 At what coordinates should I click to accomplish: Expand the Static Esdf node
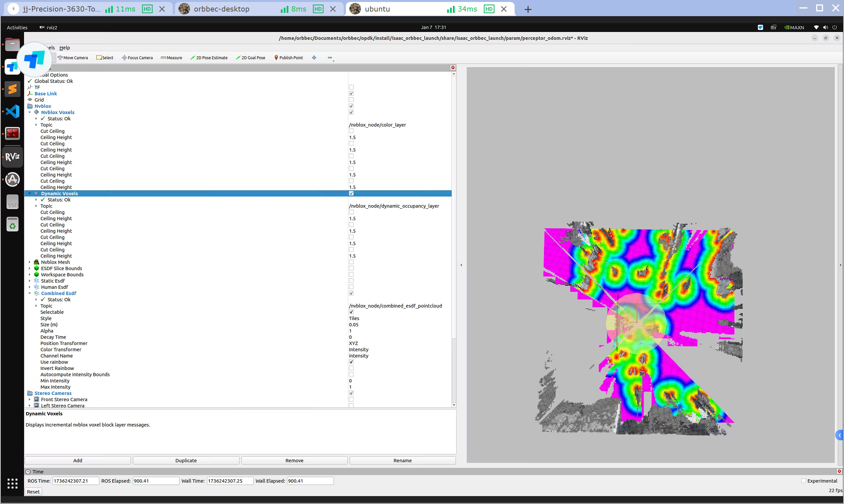click(30, 281)
